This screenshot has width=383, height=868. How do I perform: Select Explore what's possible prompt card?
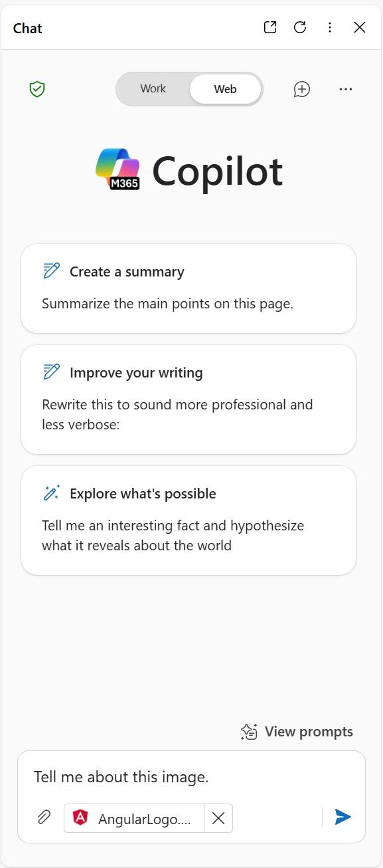[189, 520]
